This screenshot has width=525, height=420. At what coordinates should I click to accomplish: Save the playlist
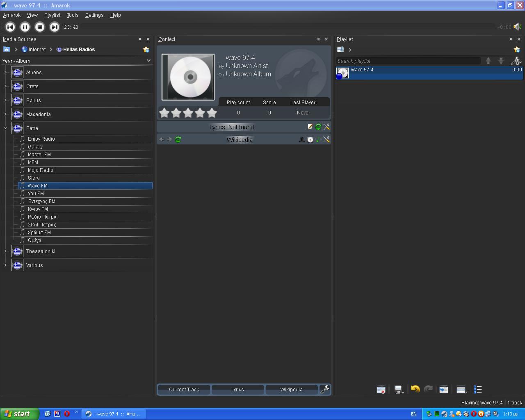(399, 390)
